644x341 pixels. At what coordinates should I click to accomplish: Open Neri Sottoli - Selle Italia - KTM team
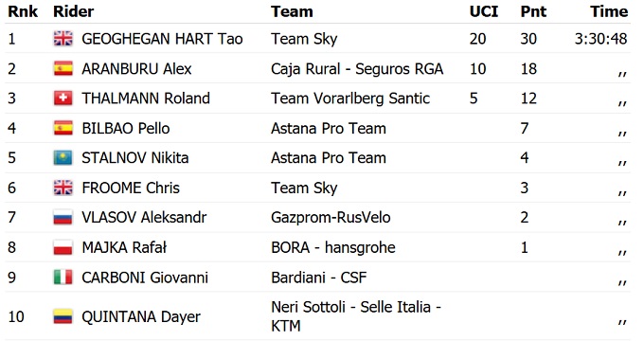(356, 316)
